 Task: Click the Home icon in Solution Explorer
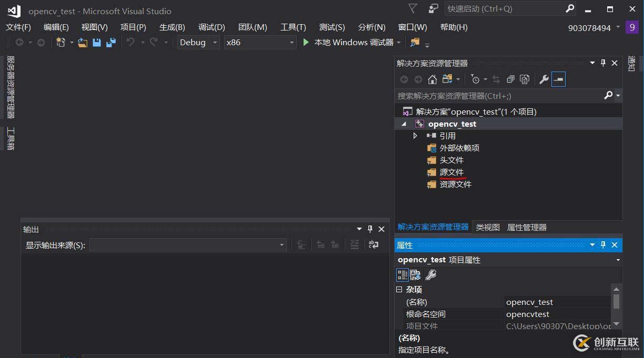tap(432, 79)
